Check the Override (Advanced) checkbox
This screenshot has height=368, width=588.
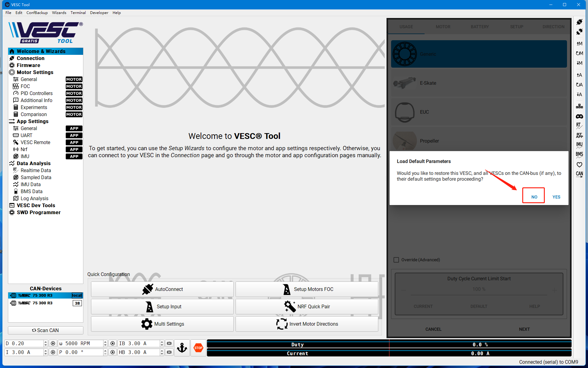[x=396, y=260]
